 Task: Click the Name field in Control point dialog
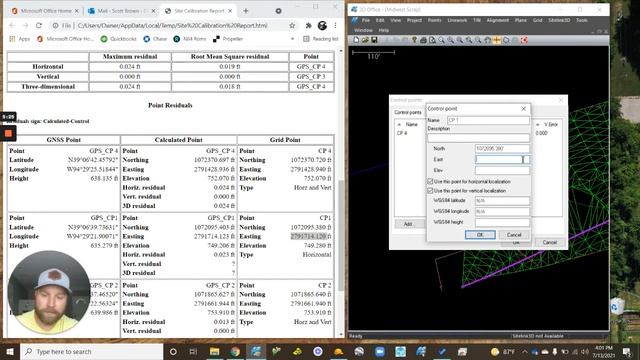(x=488, y=120)
